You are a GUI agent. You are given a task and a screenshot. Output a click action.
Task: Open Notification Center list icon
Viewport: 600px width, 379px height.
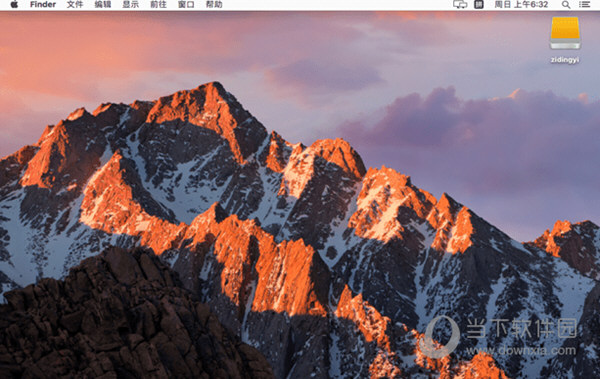[x=584, y=5]
